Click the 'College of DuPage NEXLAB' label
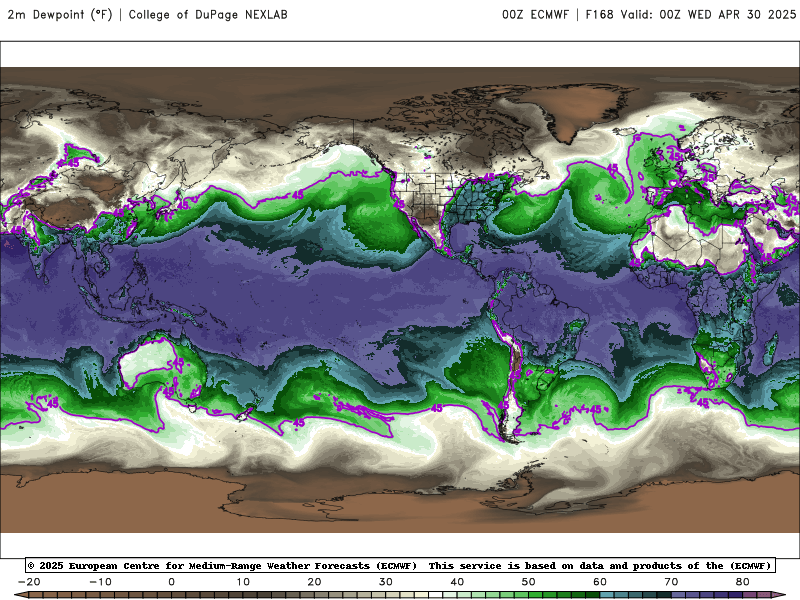The width and height of the screenshot is (800, 600). [208, 14]
